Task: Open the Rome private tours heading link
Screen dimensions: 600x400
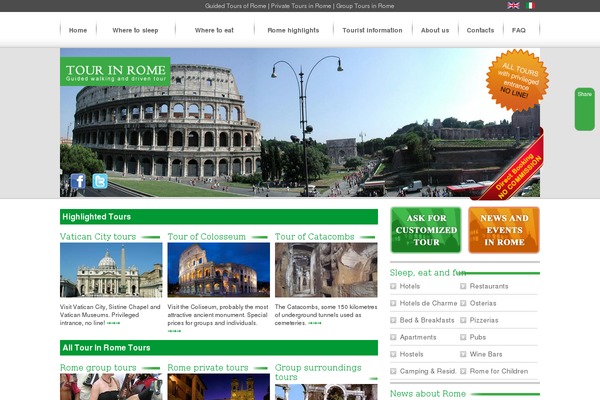Action: tap(208, 367)
